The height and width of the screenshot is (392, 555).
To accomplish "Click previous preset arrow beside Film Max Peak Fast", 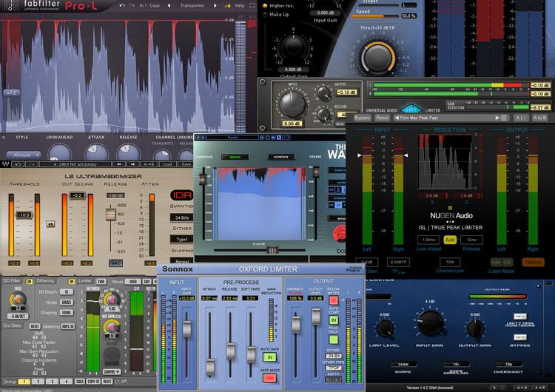I will tap(397, 118).
